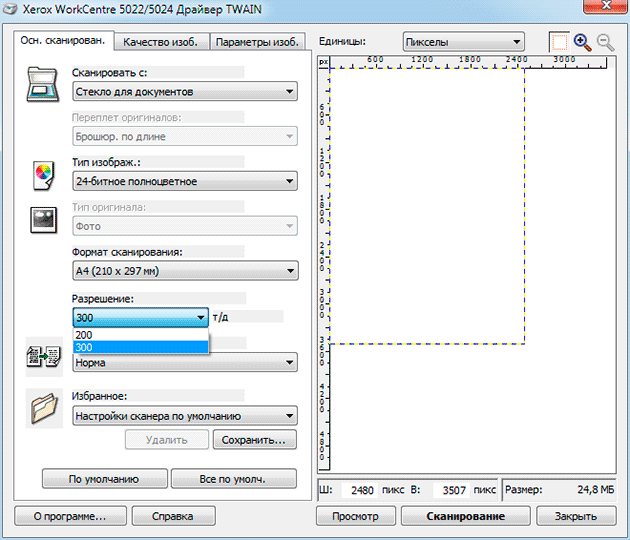Choose 300 in the resolution list

141,347
